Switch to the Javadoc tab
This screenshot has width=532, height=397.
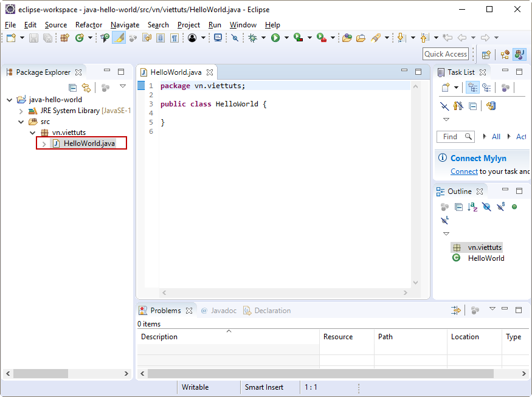[219, 311]
